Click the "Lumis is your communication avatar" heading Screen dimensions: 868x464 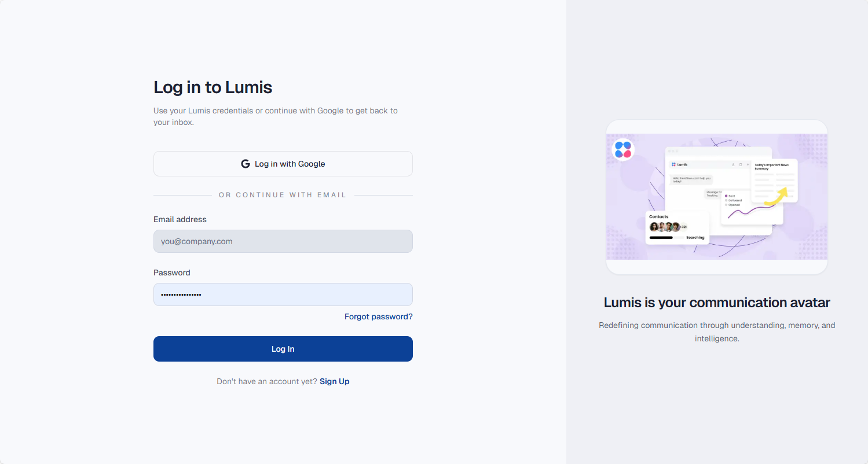point(717,302)
